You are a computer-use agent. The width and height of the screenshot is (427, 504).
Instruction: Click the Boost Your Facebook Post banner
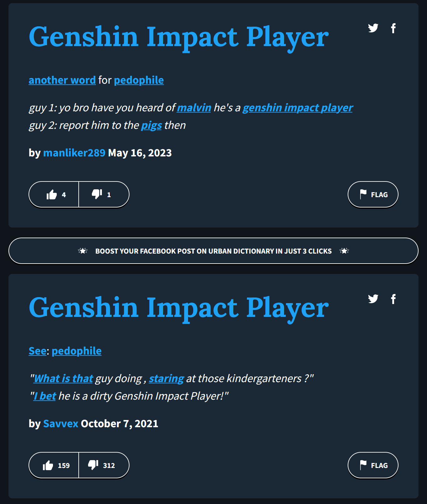coord(213,251)
